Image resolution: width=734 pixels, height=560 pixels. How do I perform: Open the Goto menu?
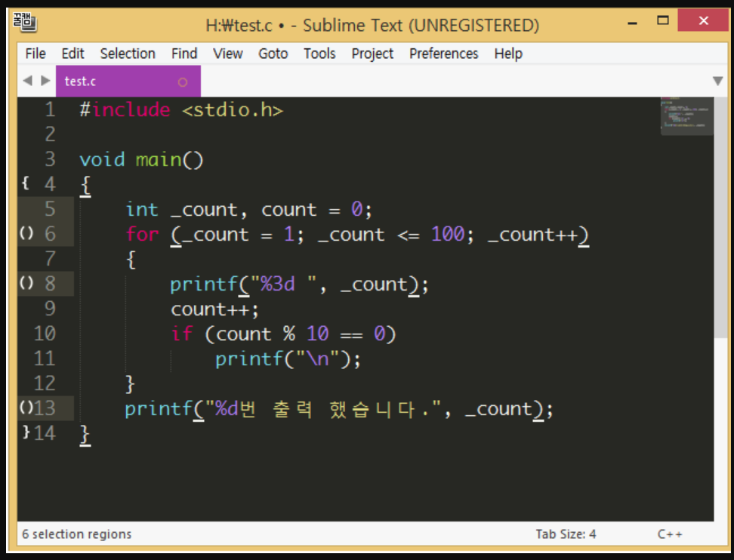273,54
